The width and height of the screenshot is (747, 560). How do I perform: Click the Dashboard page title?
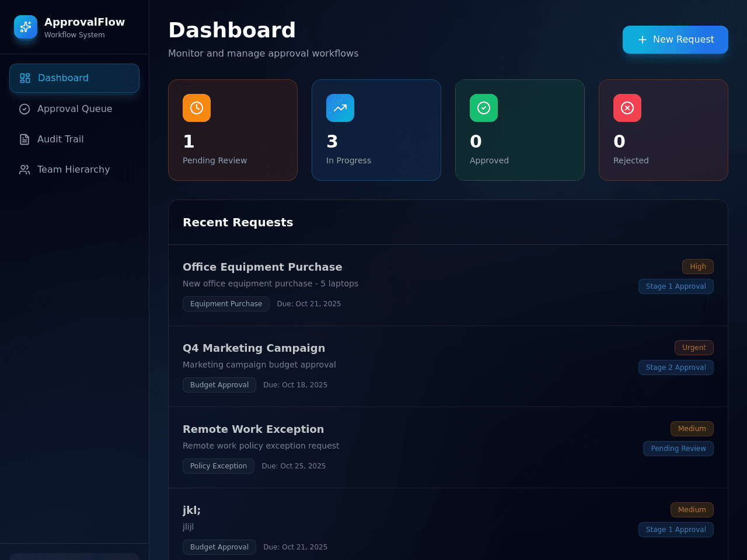(x=232, y=30)
